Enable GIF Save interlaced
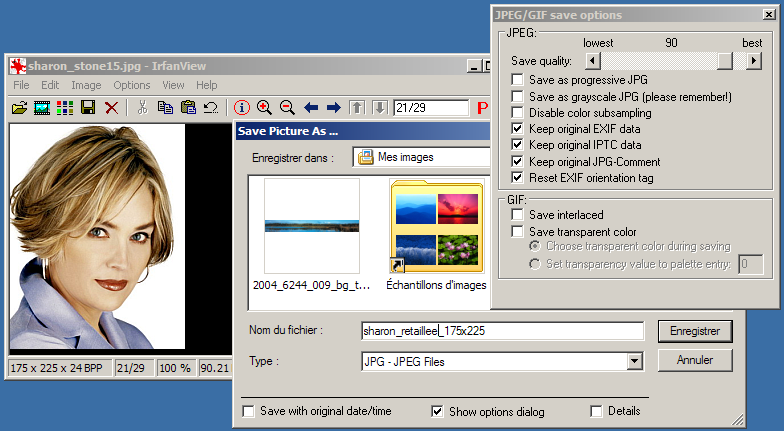 (518, 214)
